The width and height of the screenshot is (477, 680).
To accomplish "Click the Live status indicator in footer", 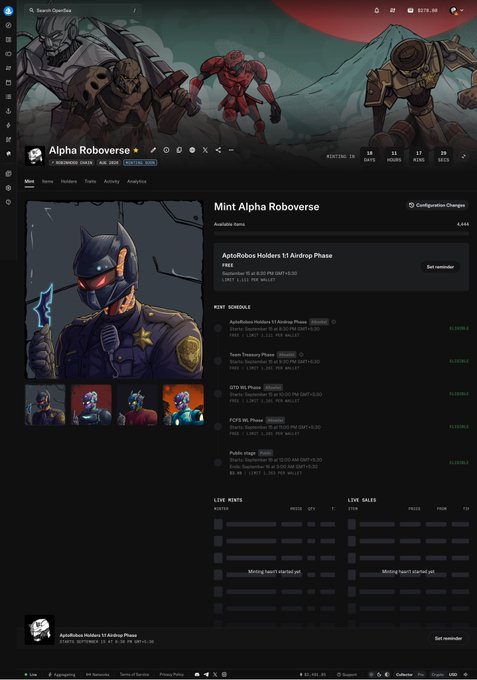I will (30, 674).
